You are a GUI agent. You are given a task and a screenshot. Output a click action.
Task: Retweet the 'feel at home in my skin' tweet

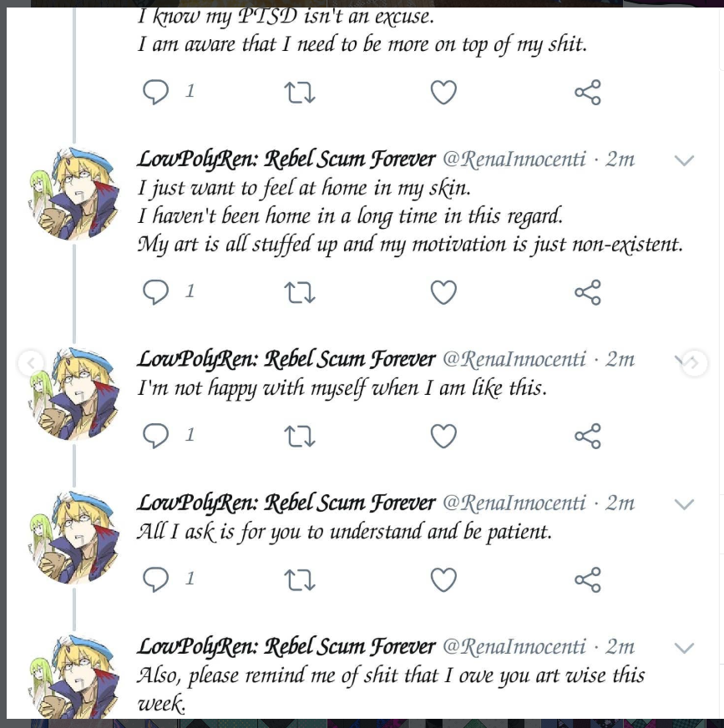pyautogui.click(x=300, y=292)
